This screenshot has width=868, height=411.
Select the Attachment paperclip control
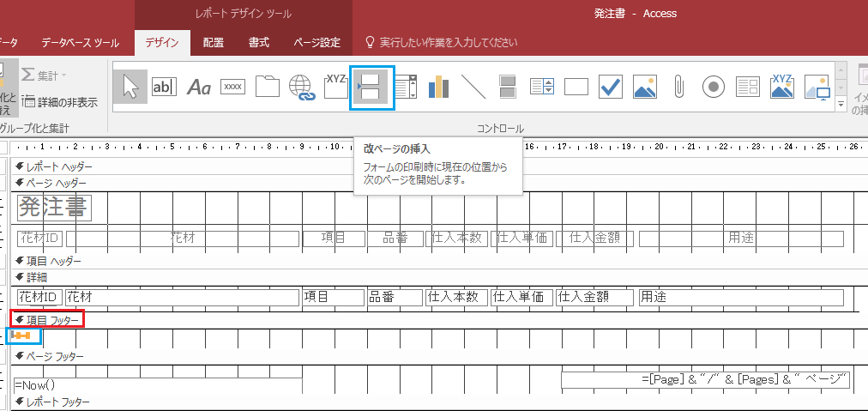coord(678,87)
